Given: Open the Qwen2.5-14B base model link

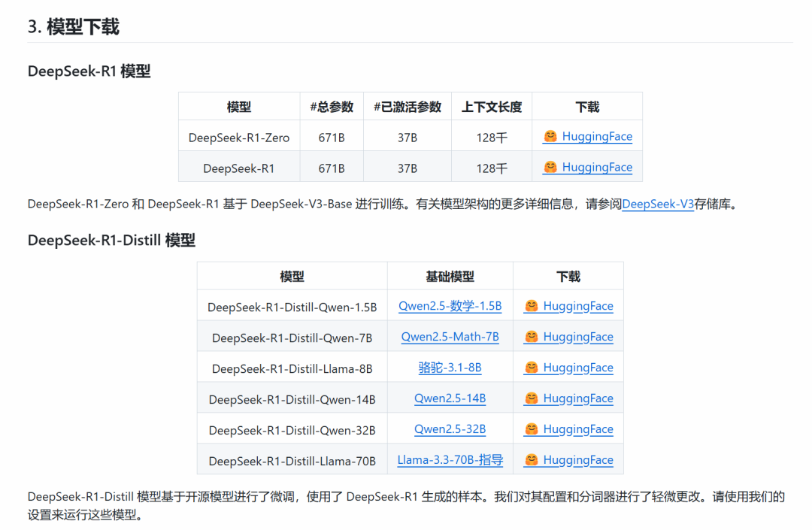Looking at the screenshot, I should 450,398.
